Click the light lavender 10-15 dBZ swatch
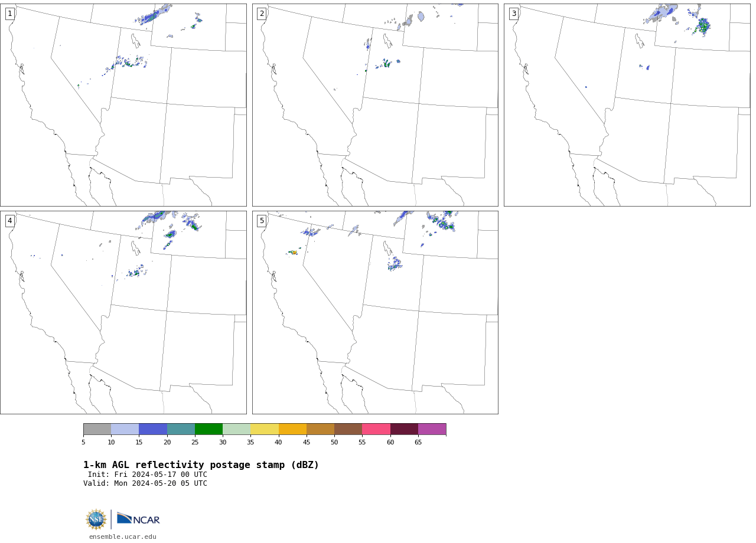The image size is (756, 543). [125, 429]
